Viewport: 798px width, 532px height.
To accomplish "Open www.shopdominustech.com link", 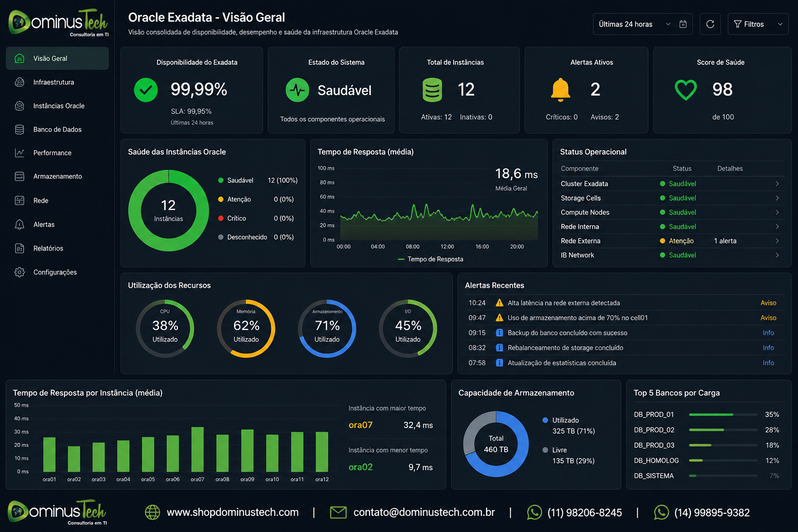I will click(x=232, y=512).
